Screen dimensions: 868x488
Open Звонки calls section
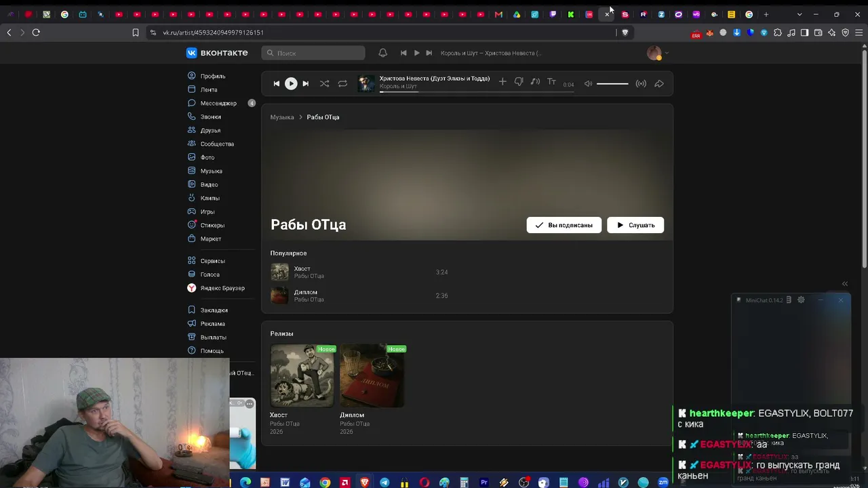(204, 117)
